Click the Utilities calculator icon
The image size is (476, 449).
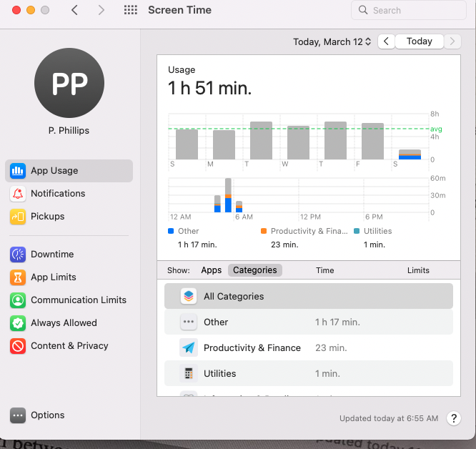tap(189, 373)
